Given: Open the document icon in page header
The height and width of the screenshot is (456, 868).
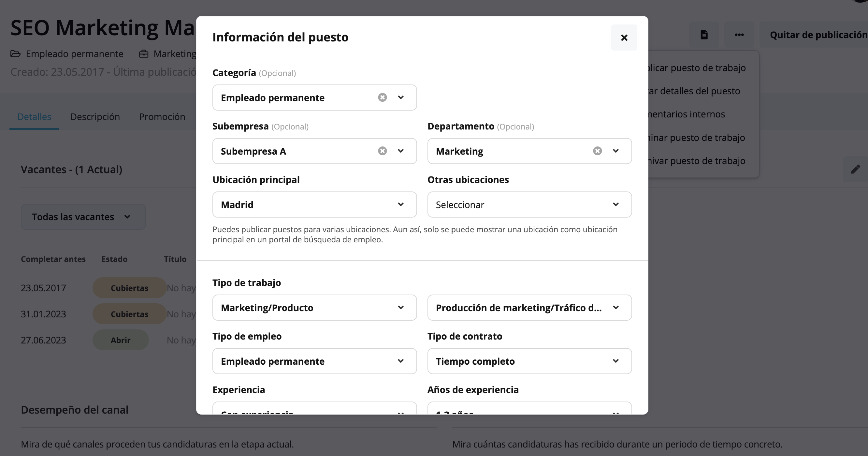Looking at the screenshot, I should pos(704,35).
